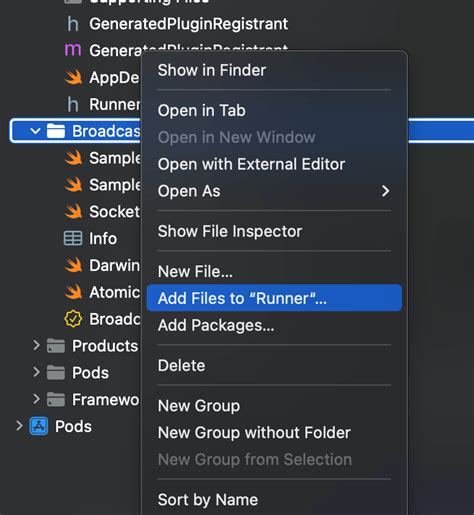Open the Open As submenu arrow
474x515 pixels.
pyautogui.click(x=385, y=191)
